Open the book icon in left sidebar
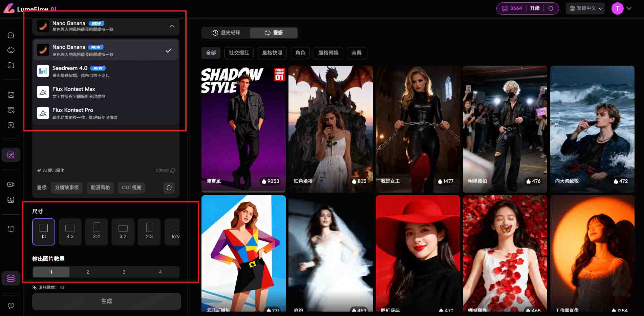 click(x=11, y=229)
